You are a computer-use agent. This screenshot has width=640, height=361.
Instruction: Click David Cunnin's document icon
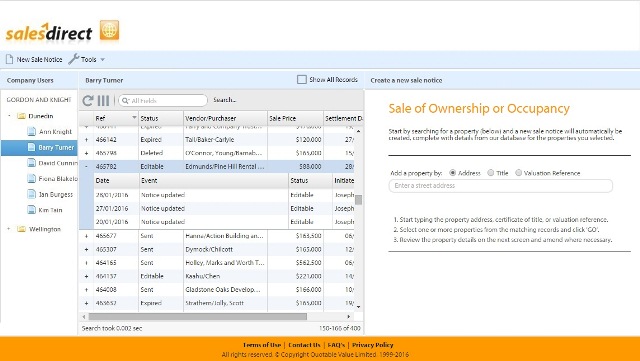[x=31, y=163]
